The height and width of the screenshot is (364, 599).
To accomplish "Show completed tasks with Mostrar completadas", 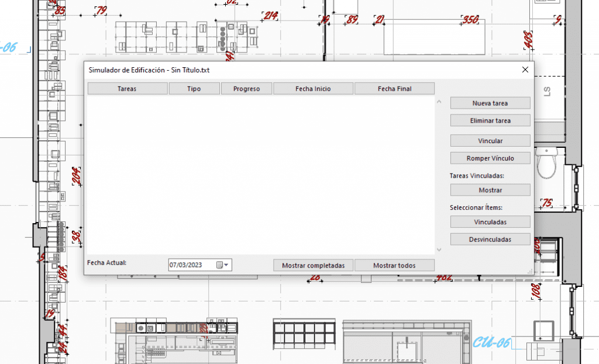I will (x=313, y=265).
